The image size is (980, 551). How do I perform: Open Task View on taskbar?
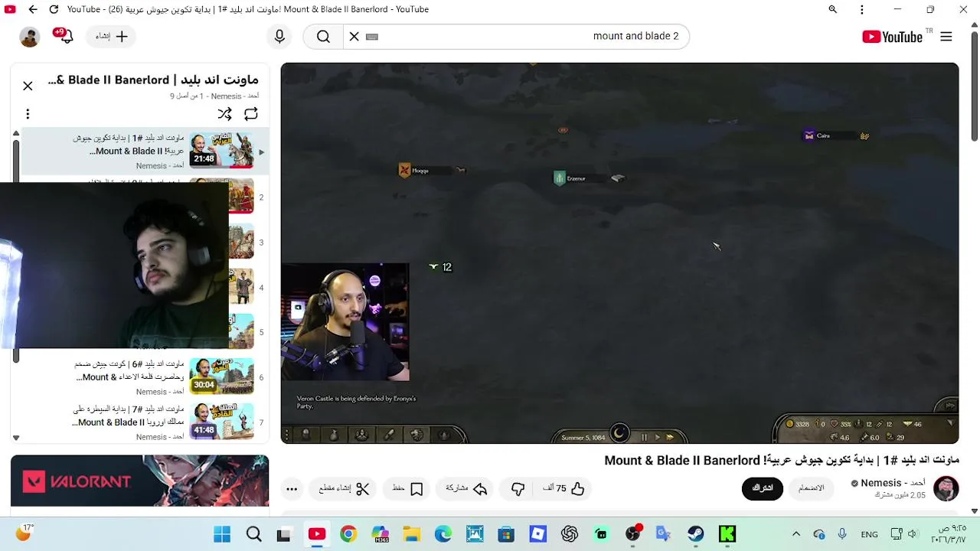pyautogui.click(x=284, y=534)
